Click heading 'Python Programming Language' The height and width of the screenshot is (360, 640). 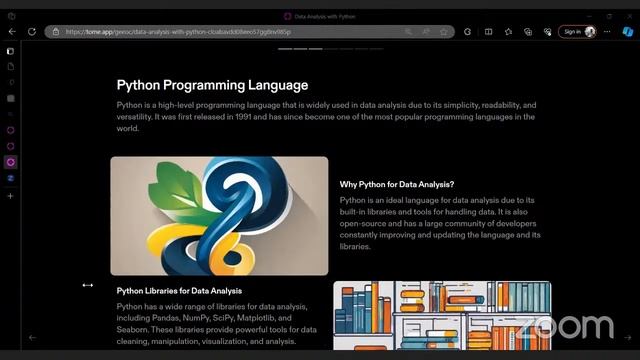[x=212, y=85]
